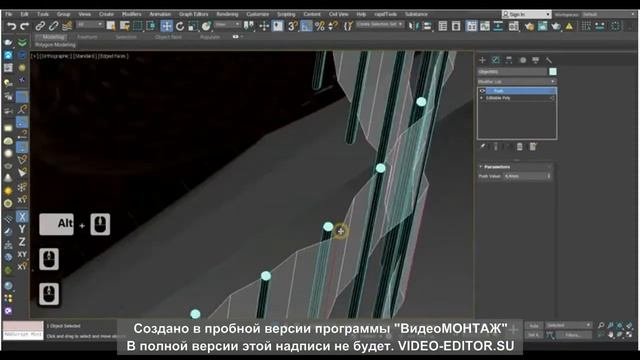Open Select by Name dialog
640x360 pixels.
click(x=124, y=27)
